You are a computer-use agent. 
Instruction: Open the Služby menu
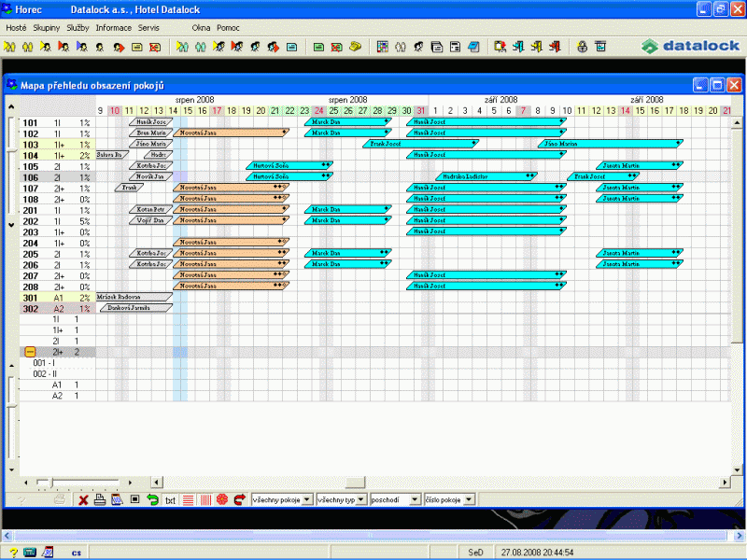click(78, 28)
